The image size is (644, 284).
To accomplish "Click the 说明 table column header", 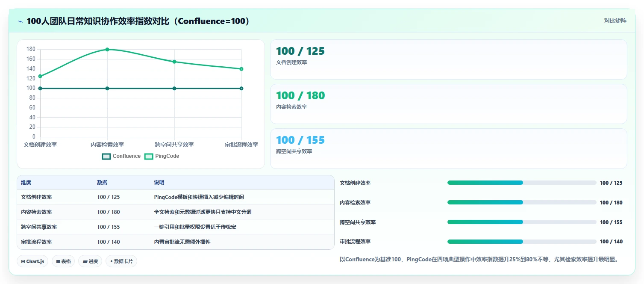I will tap(159, 183).
